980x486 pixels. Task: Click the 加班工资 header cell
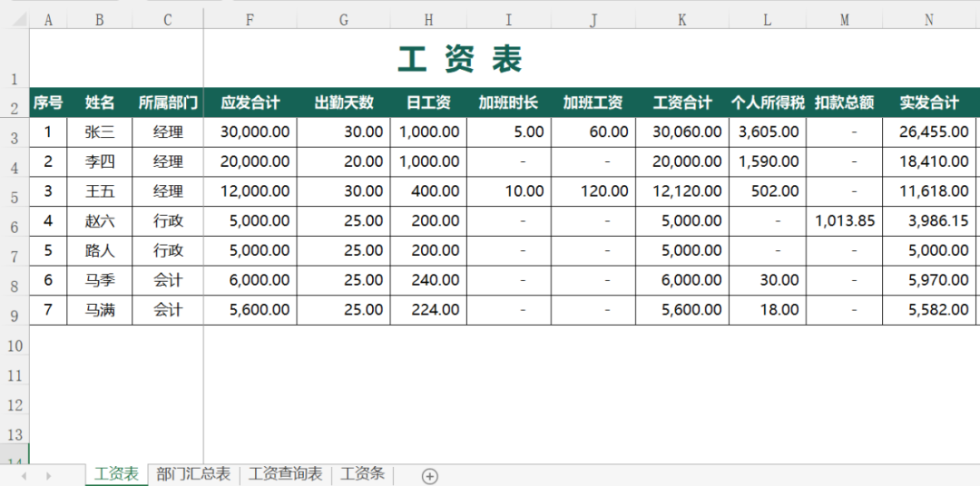(593, 102)
